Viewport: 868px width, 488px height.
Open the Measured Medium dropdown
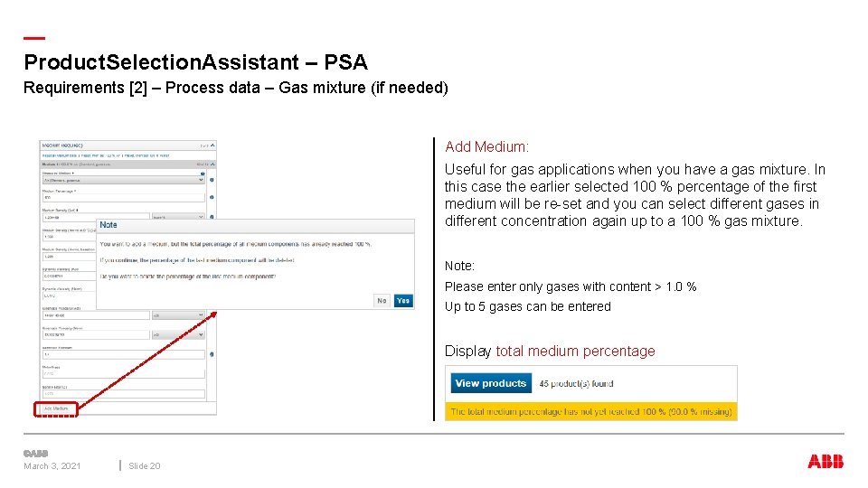point(122,180)
